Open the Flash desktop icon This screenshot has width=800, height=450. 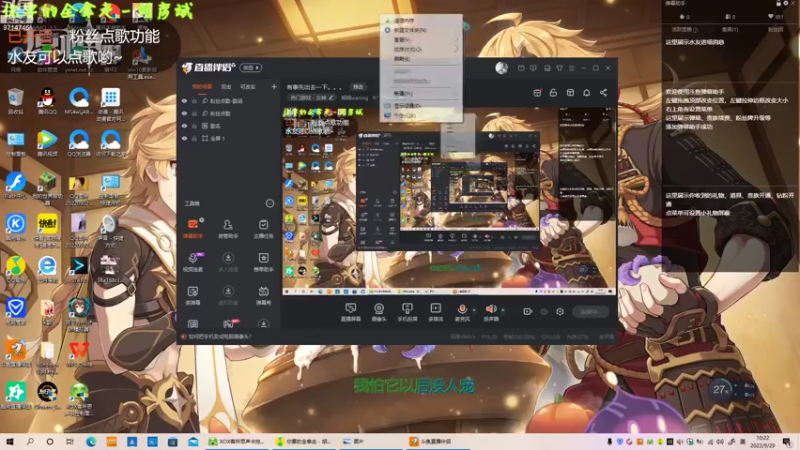(15, 185)
